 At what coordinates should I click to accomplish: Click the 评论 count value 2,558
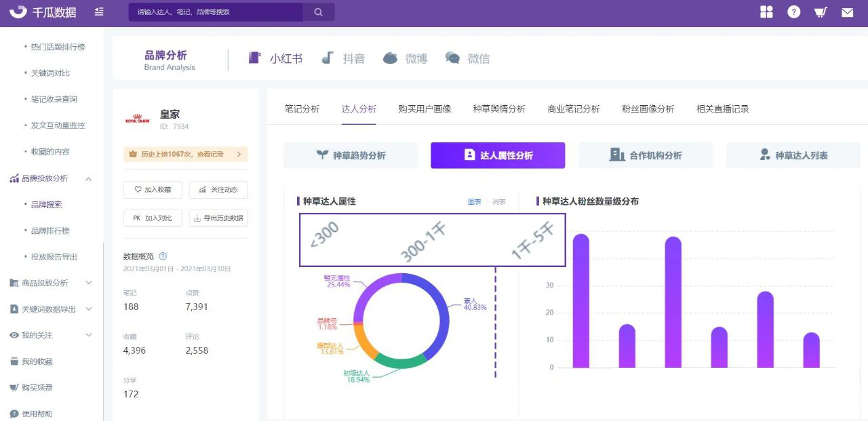[197, 350]
